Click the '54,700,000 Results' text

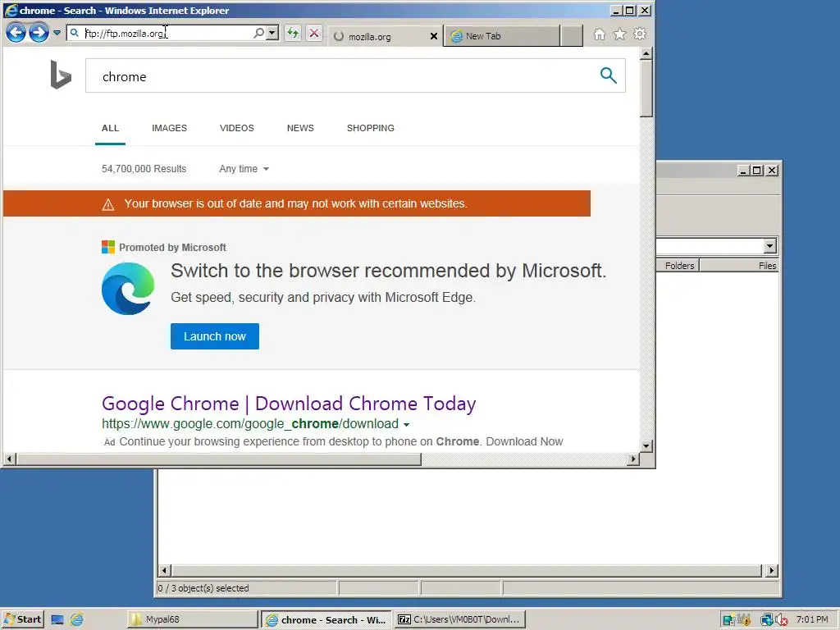pyautogui.click(x=144, y=169)
